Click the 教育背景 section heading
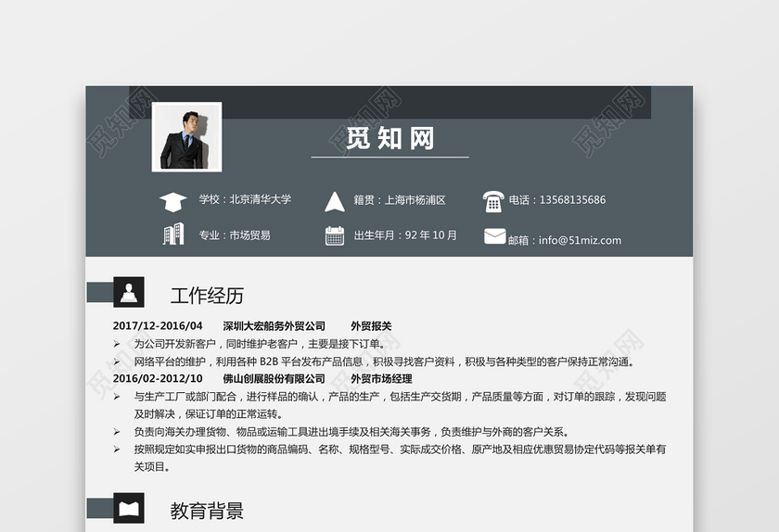The width and height of the screenshot is (779, 532). click(x=207, y=511)
